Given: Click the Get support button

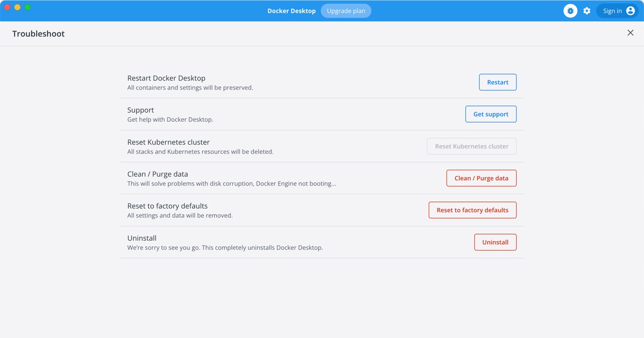Looking at the screenshot, I should pyautogui.click(x=491, y=114).
